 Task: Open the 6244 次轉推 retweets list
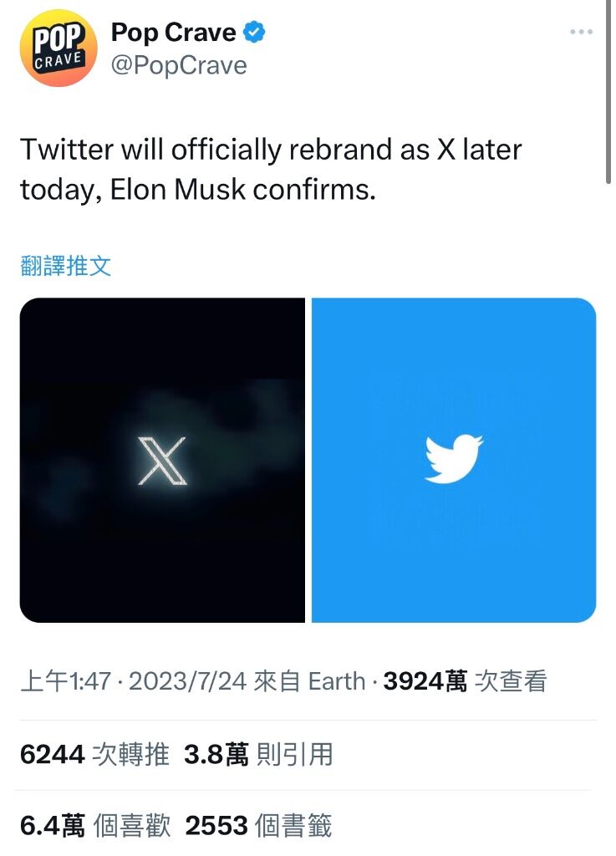[x=94, y=755]
